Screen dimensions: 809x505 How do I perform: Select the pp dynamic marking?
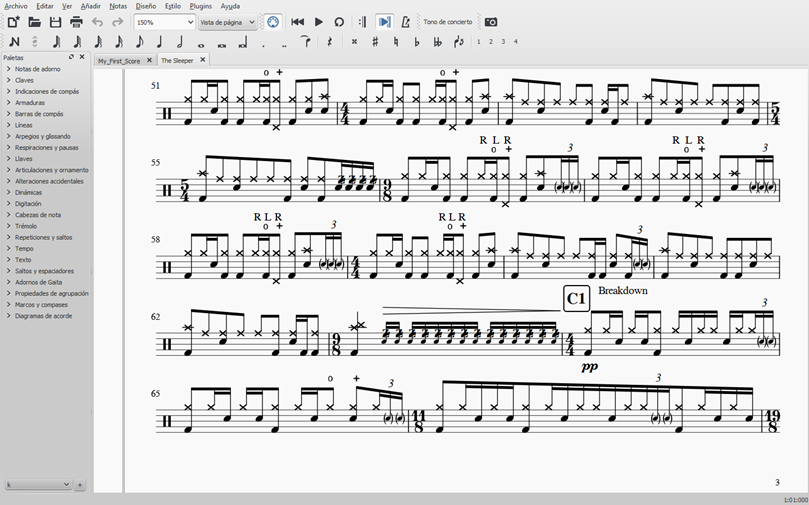click(x=589, y=366)
